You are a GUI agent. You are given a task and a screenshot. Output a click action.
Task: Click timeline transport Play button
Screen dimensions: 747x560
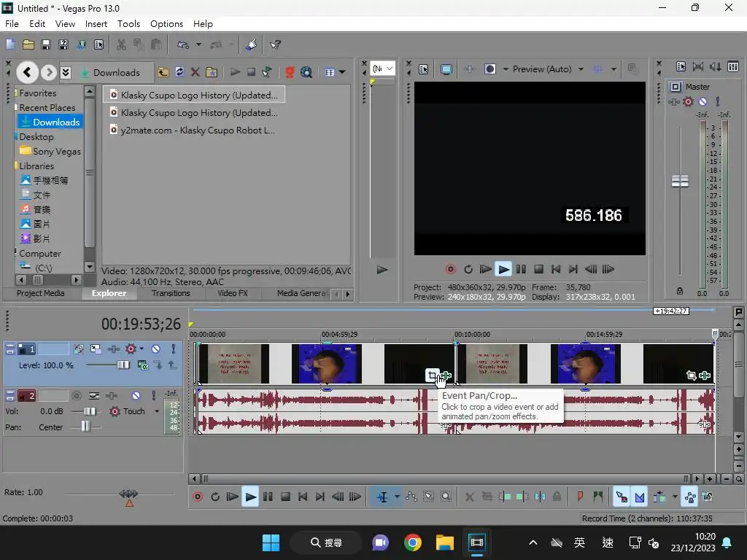tap(250, 497)
